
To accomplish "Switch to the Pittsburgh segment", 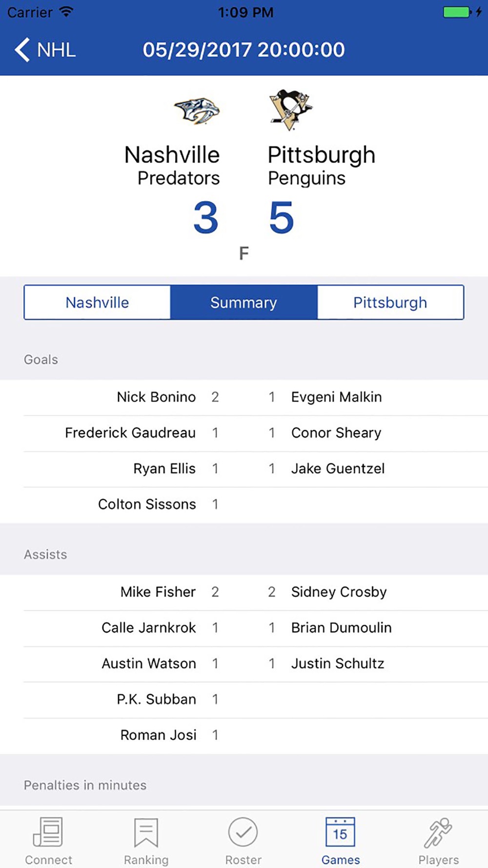I will click(x=390, y=303).
